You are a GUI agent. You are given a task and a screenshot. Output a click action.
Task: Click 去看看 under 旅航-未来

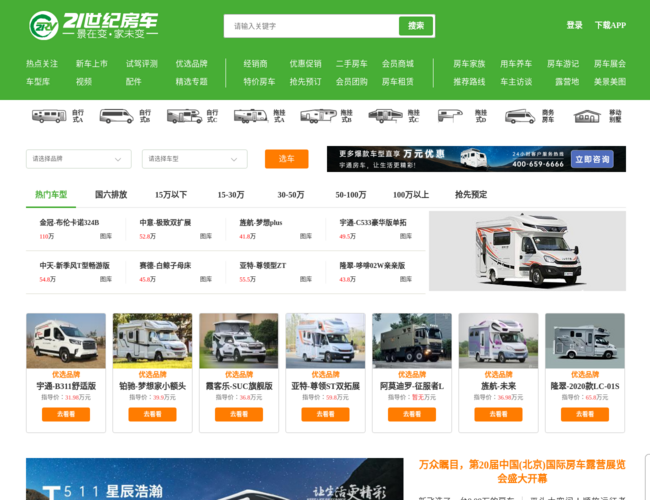(498, 414)
